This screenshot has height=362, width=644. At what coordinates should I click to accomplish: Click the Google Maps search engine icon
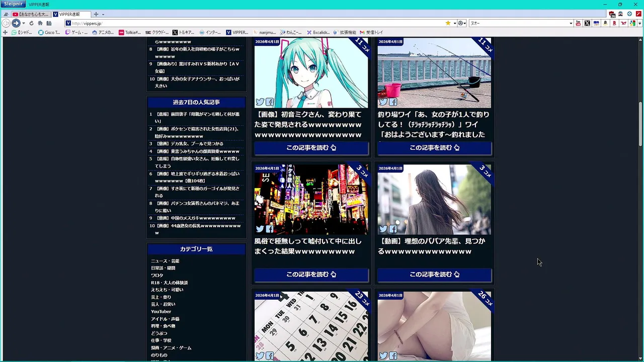(633, 23)
